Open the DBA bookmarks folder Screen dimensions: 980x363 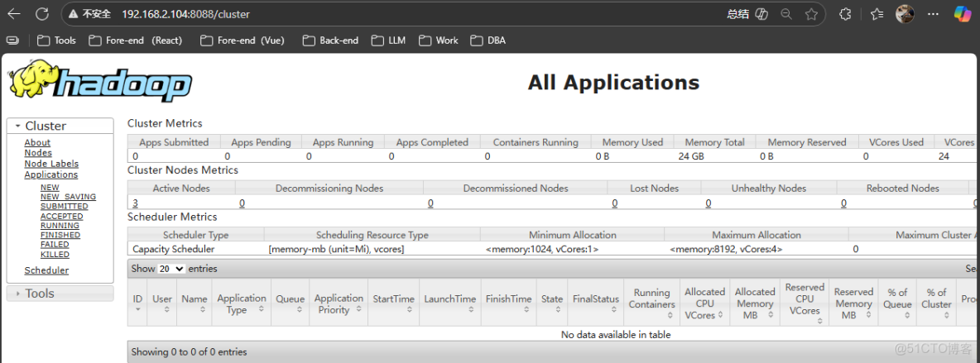coord(488,41)
